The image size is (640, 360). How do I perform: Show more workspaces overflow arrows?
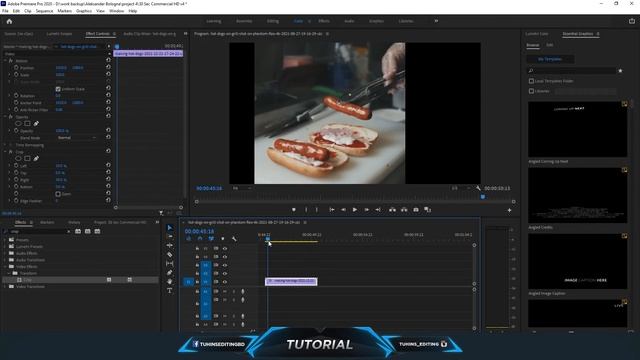coord(436,21)
